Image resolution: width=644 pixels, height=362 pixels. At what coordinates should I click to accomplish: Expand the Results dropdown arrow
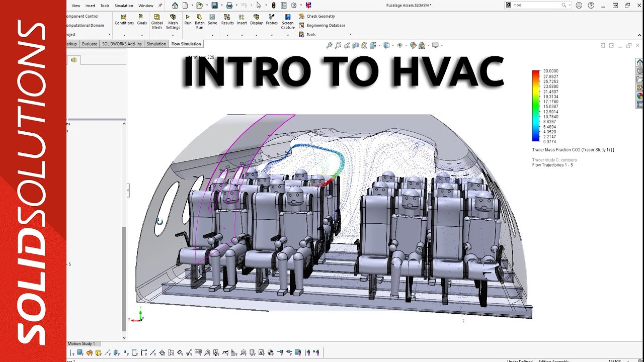pyautogui.click(x=227, y=35)
